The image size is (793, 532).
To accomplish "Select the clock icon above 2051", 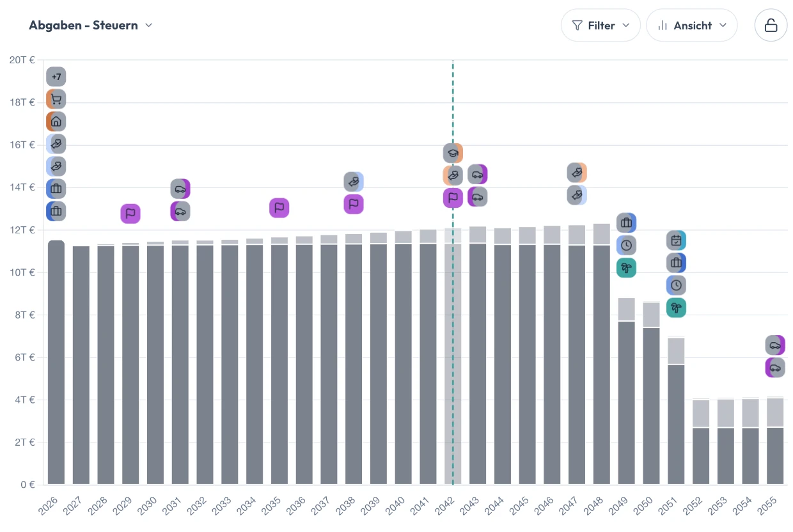I will 676,285.
